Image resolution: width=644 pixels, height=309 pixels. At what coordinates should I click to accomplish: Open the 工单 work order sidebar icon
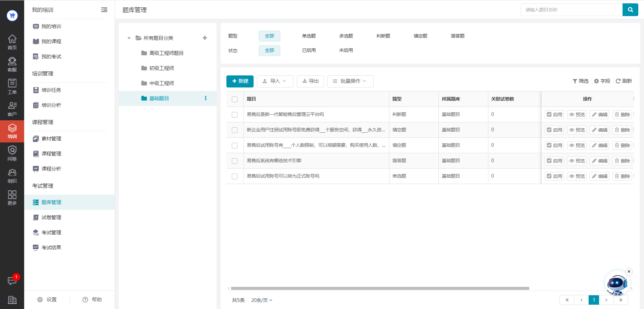point(12,86)
